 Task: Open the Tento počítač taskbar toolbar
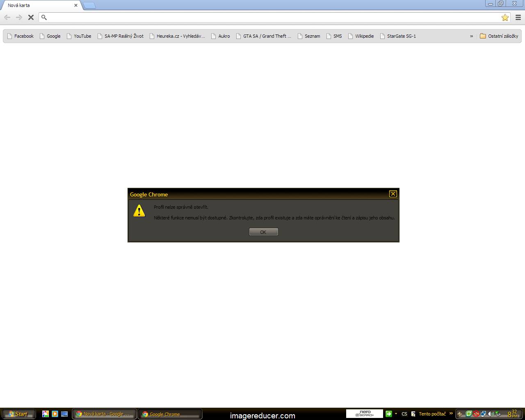pyautogui.click(x=432, y=414)
